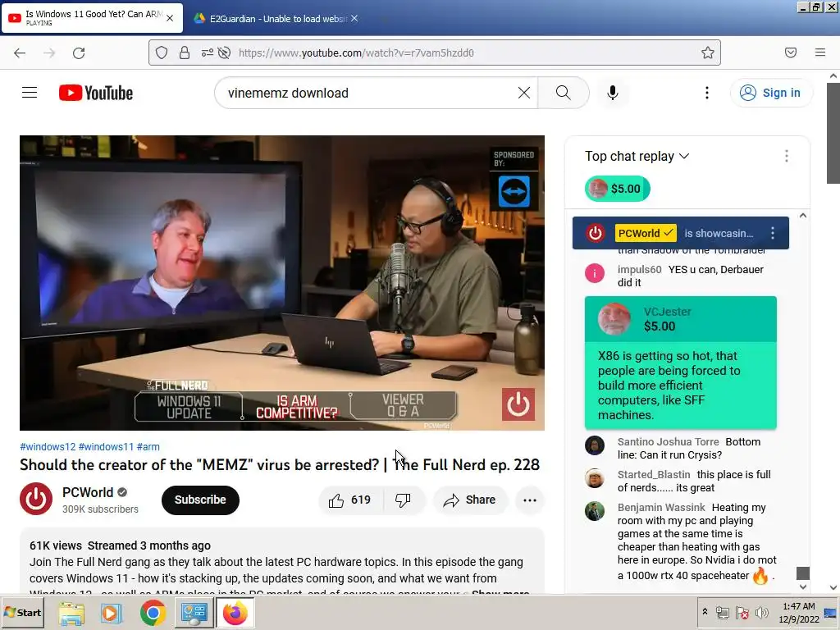Close the YouTube video tab

pos(170,18)
